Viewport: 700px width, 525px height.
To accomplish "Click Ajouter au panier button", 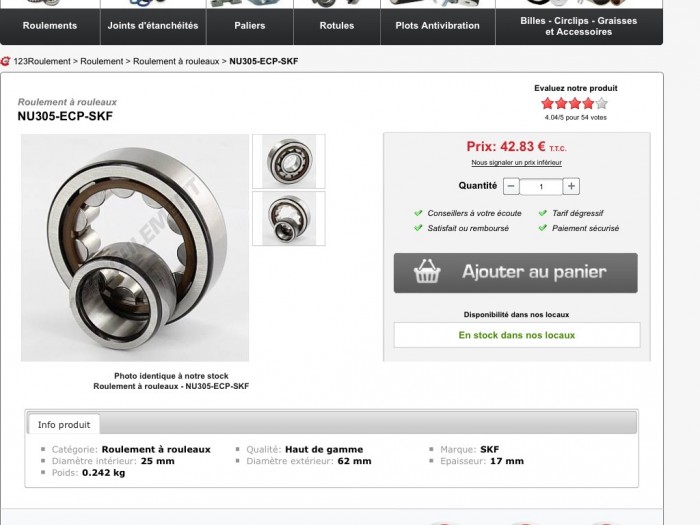I will (x=516, y=273).
